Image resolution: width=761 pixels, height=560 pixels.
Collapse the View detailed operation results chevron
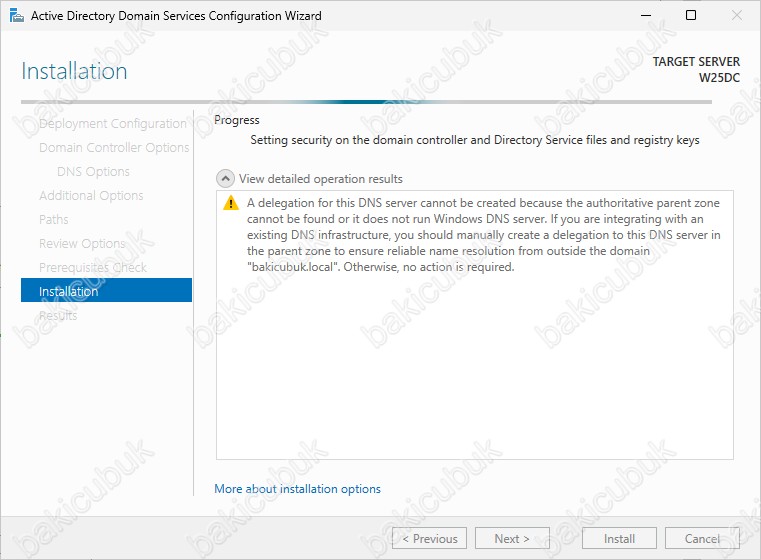[x=225, y=179]
